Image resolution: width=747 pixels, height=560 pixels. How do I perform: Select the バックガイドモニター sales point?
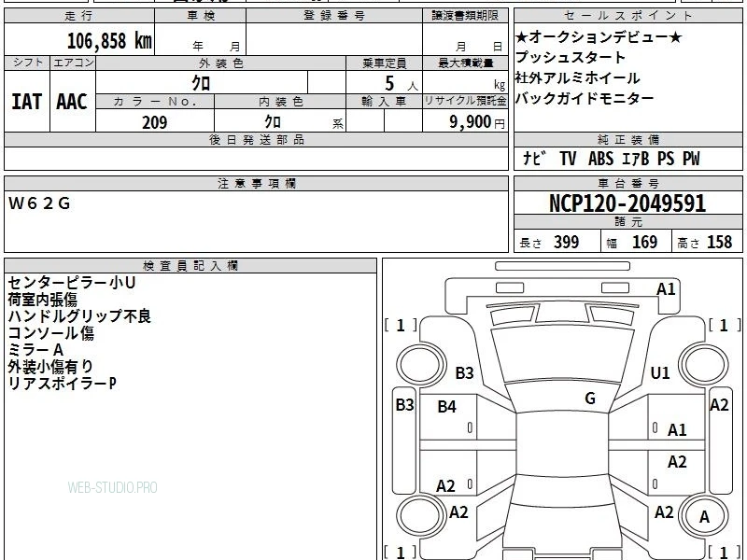585,98
